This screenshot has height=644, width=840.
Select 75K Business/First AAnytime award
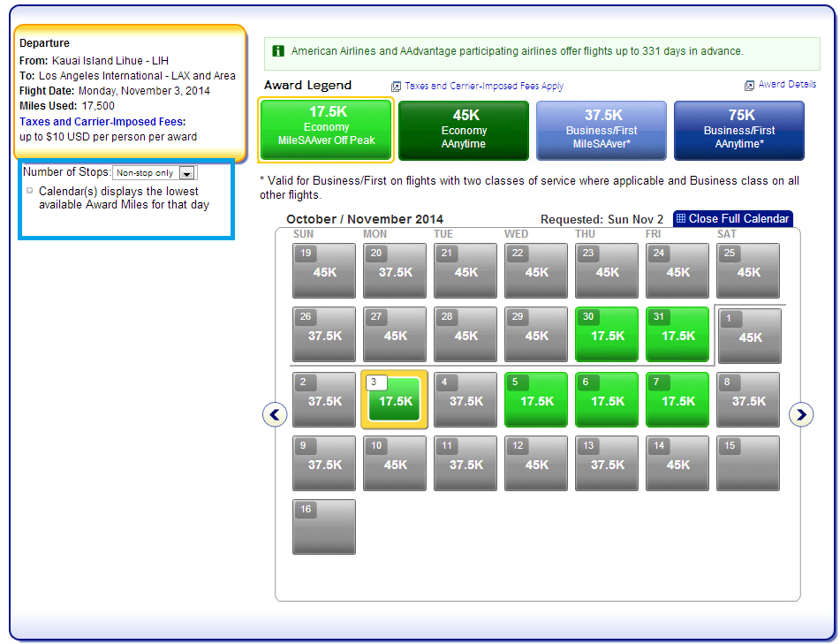point(739,131)
